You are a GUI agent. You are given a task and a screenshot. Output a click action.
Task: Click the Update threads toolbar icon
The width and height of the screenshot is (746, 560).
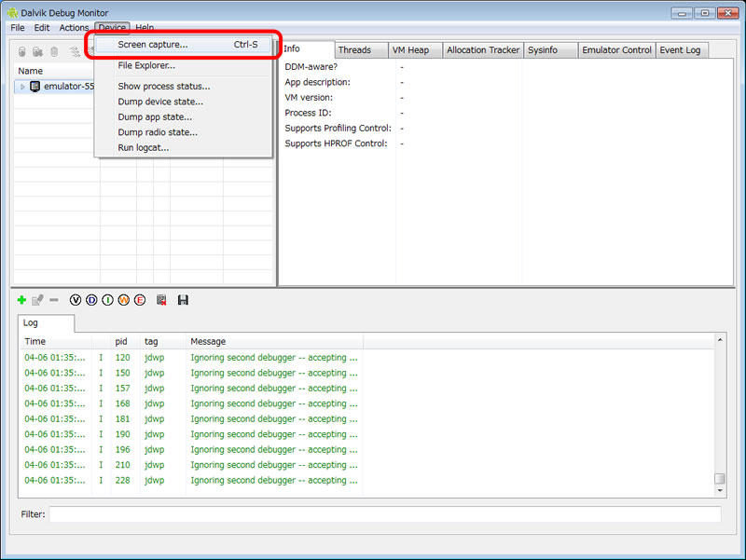coord(75,51)
